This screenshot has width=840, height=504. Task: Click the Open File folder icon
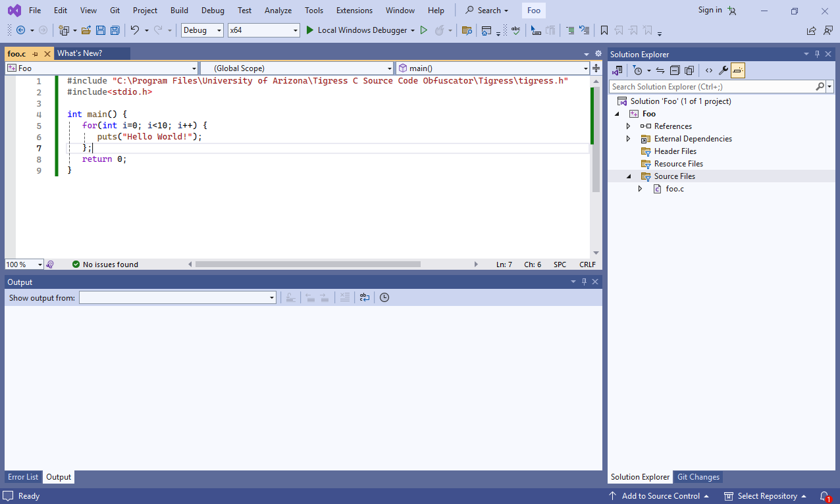point(86,30)
